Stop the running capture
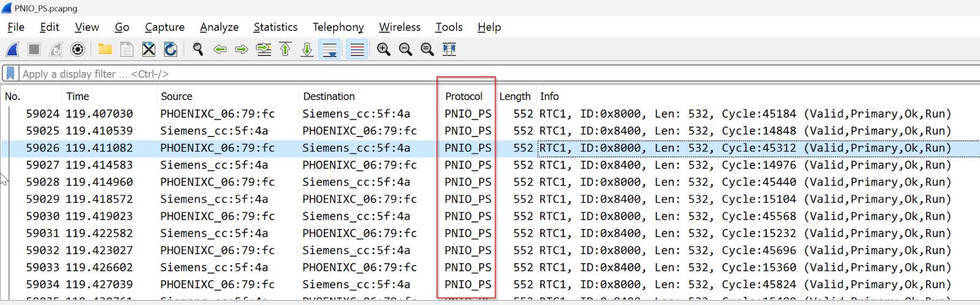Screen dimensions: 980x305 click(34, 50)
